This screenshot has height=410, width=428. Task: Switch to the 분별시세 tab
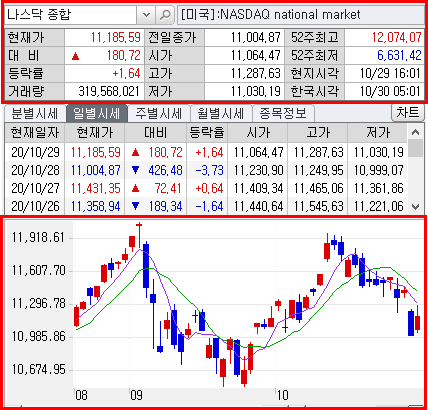point(35,114)
